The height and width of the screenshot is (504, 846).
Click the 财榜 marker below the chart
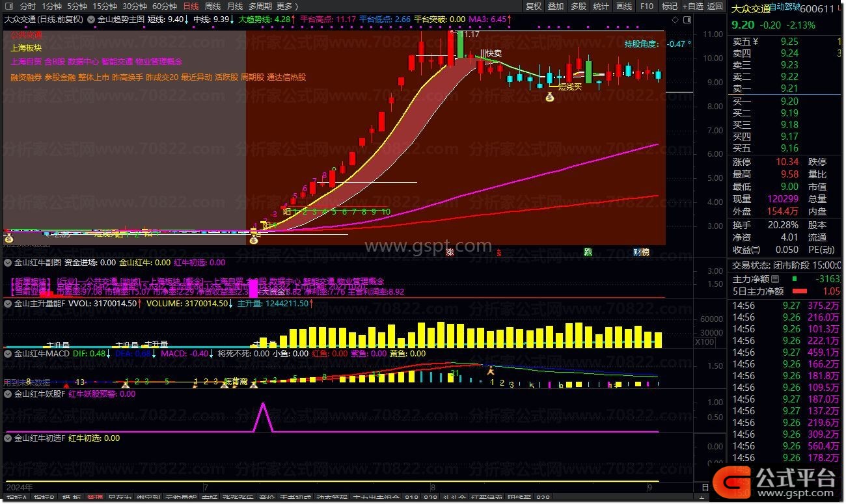pyautogui.click(x=641, y=252)
